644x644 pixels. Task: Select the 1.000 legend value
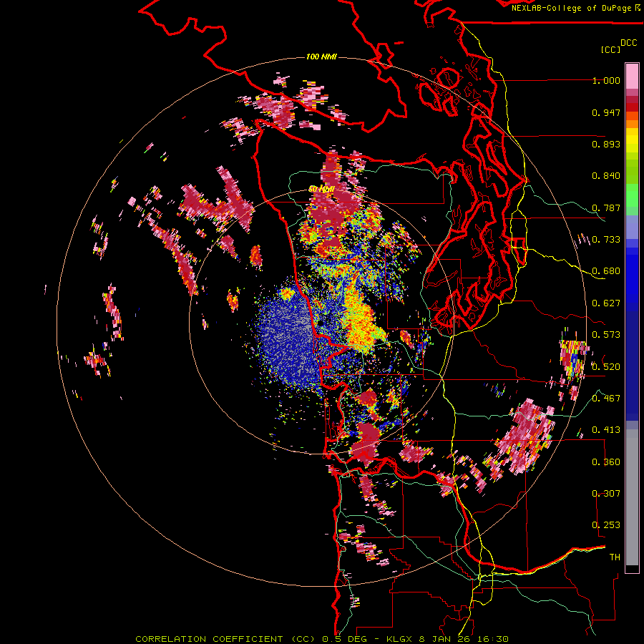606,80
